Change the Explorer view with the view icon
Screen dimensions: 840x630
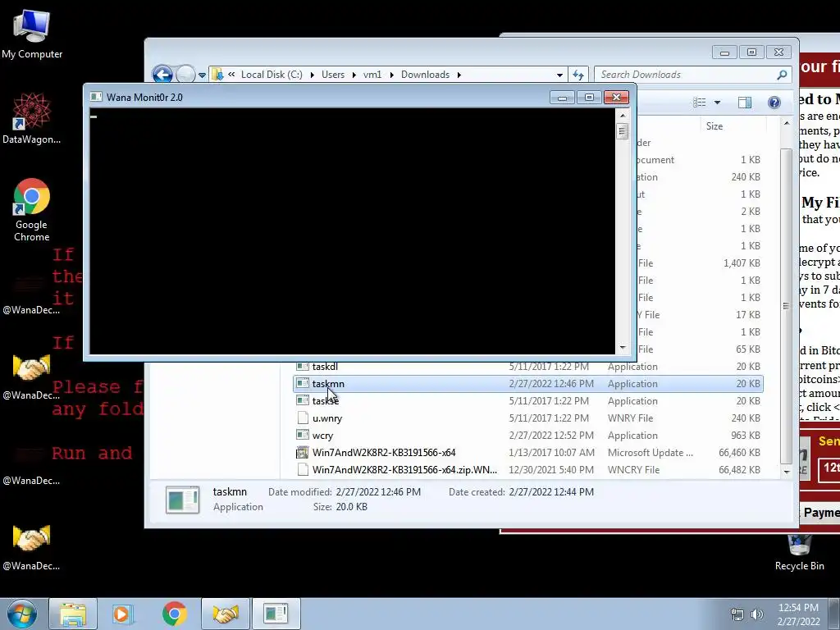[x=699, y=103]
